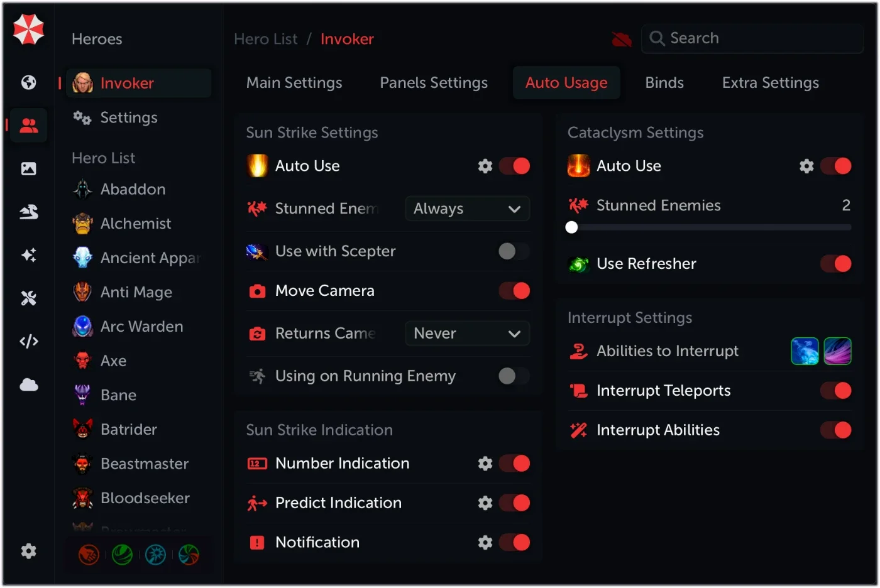Viewport: 880px width, 588px height.
Task: Open the code brackets sidebar icon
Action: point(29,341)
